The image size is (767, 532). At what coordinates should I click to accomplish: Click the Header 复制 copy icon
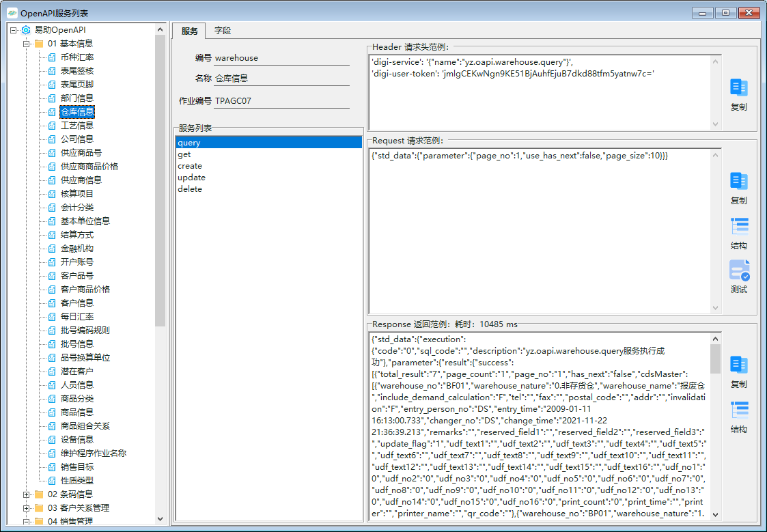(738, 87)
